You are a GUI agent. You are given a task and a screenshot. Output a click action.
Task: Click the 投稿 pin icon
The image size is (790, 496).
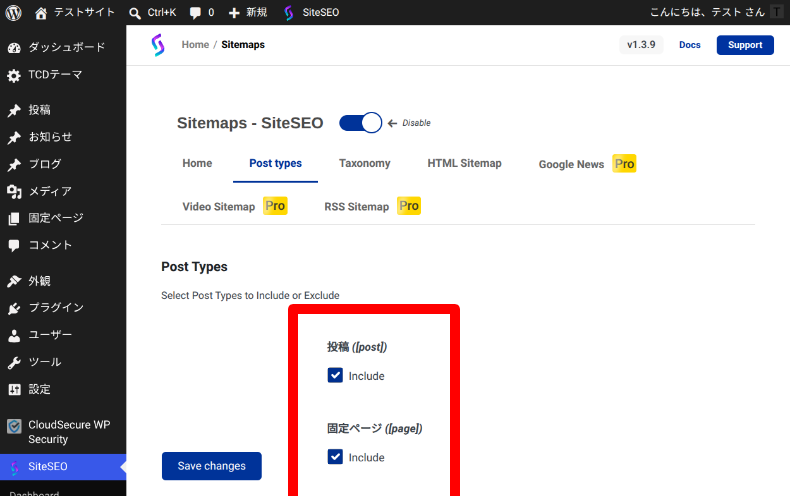pos(14,110)
